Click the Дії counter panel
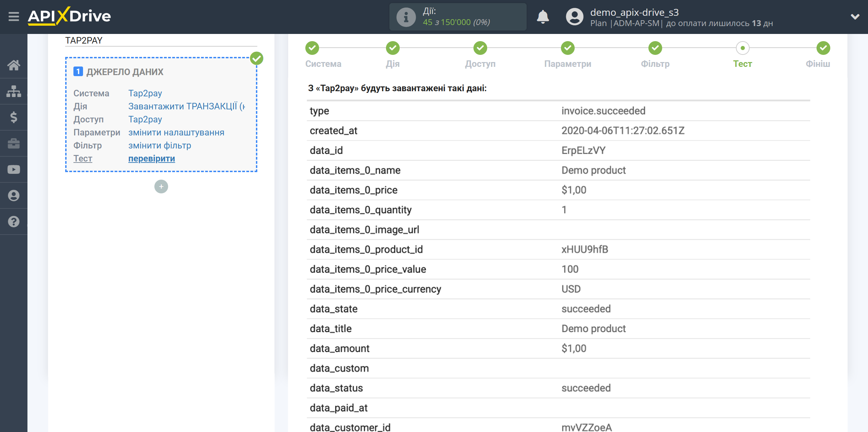This screenshot has width=868, height=432. pos(458,17)
